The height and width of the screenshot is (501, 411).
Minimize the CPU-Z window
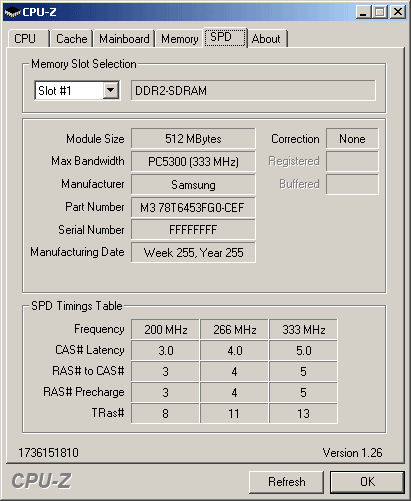click(x=363, y=12)
